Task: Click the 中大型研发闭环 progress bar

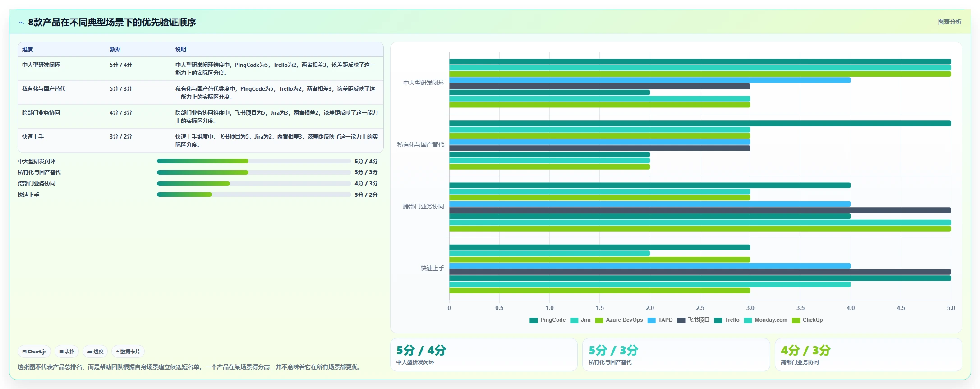Action: point(254,161)
